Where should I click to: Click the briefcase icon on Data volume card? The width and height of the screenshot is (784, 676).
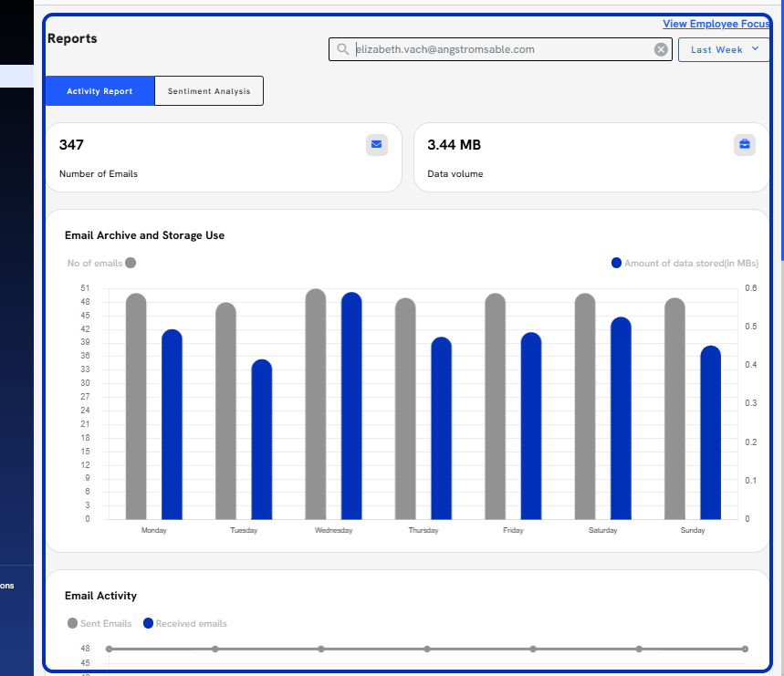click(745, 144)
